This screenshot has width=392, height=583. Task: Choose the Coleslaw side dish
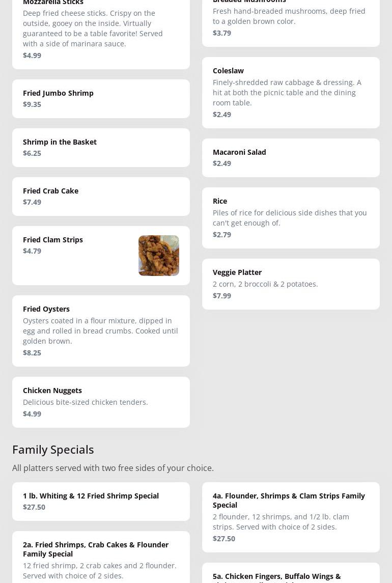coord(290,93)
